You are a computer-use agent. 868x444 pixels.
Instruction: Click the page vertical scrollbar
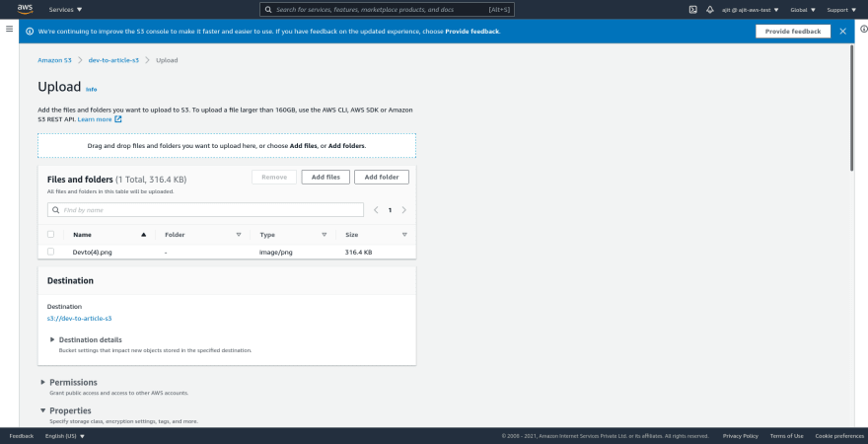pos(852,108)
